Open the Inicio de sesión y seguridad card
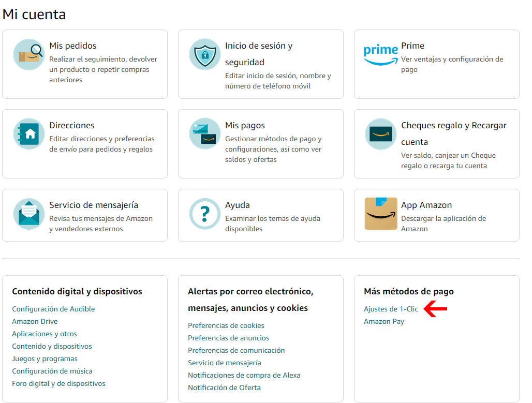The width and height of the screenshot is (532, 403). point(261,64)
